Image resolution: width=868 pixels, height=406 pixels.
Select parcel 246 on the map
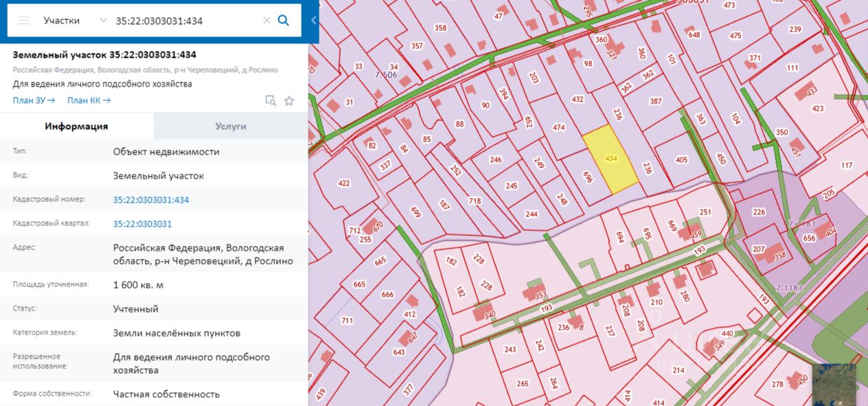click(496, 160)
